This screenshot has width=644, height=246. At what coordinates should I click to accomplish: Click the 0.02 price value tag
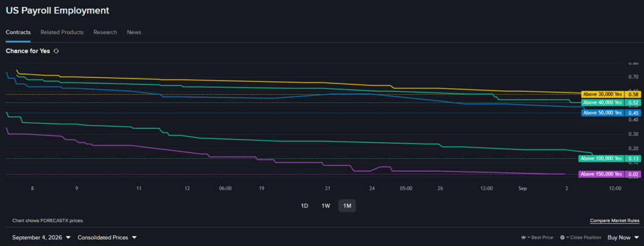pos(632,174)
